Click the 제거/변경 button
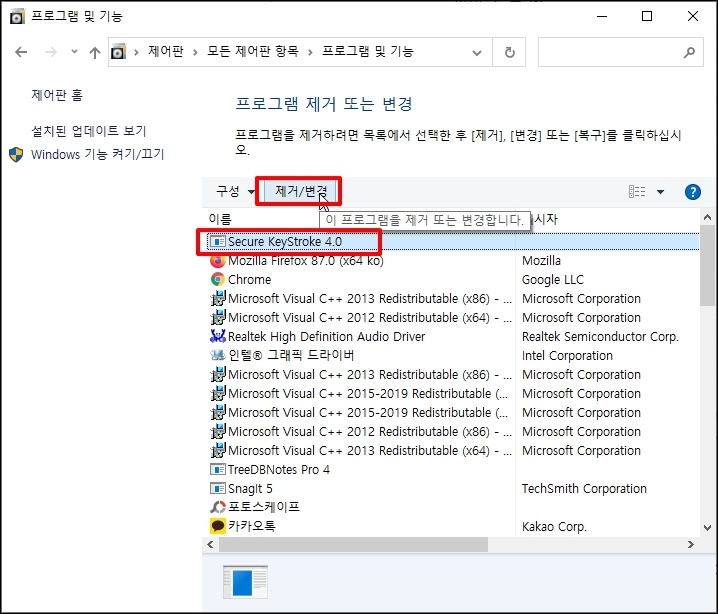718x614 pixels. click(x=301, y=191)
